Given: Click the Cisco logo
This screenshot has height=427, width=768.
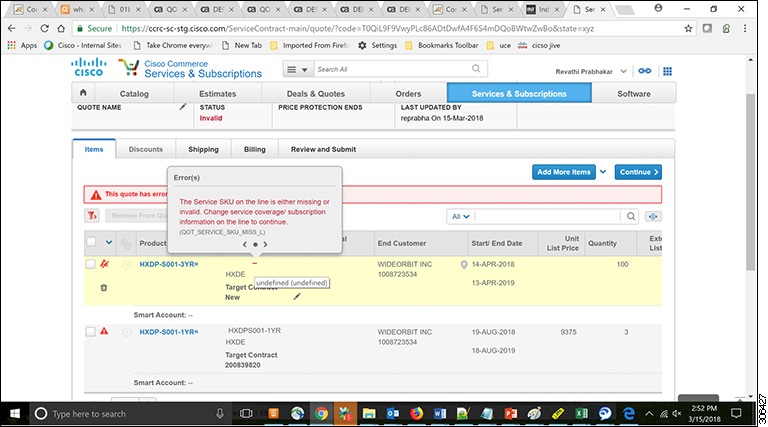Looking at the screenshot, I should pyautogui.click(x=89, y=68).
